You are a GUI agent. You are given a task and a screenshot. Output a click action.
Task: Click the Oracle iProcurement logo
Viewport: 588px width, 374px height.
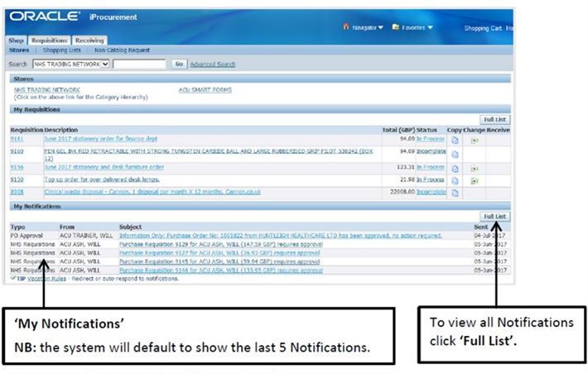pos(74,17)
